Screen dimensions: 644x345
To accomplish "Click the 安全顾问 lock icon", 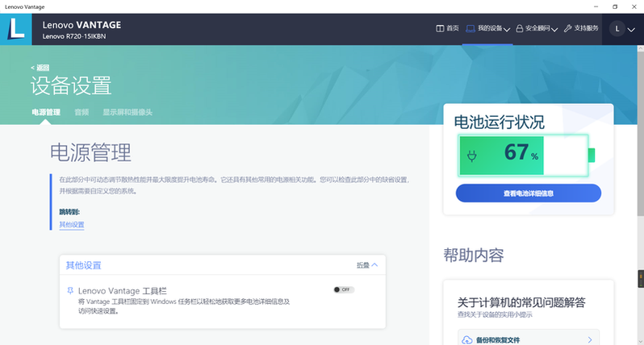I will click(520, 28).
